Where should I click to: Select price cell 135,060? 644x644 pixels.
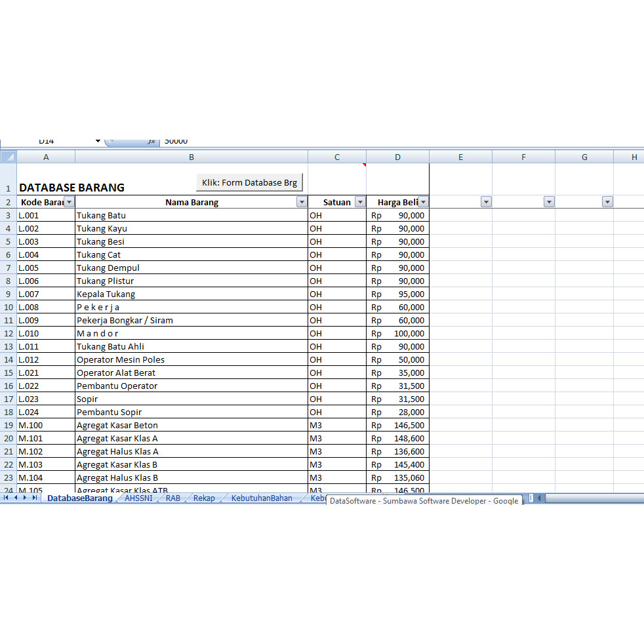[x=397, y=477]
